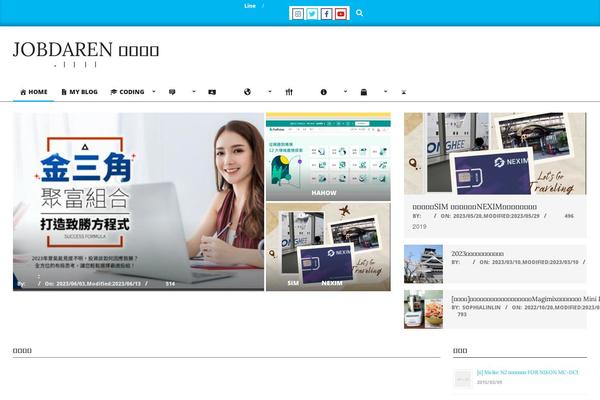600x400 pixels.
Task: Open the Meike FOR NIKON MC-DC1 link
Action: click(x=528, y=372)
